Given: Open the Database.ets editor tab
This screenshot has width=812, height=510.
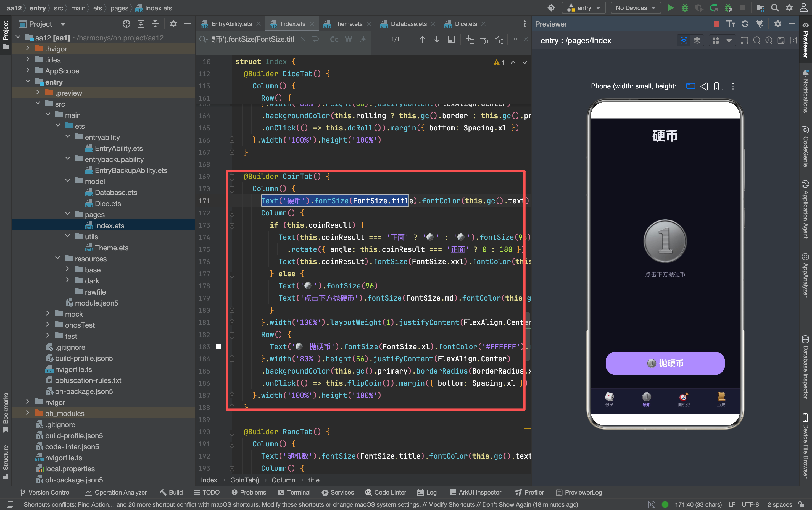Looking at the screenshot, I should point(408,24).
